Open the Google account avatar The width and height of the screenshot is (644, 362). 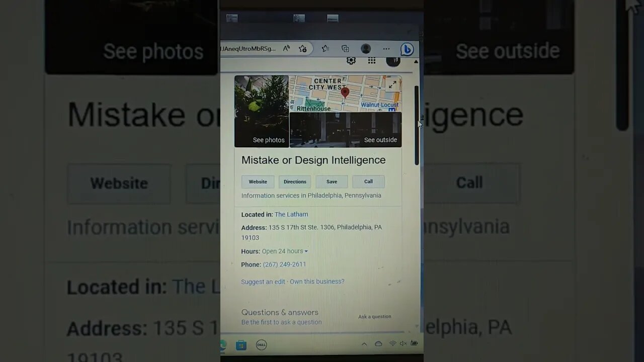[x=393, y=61]
